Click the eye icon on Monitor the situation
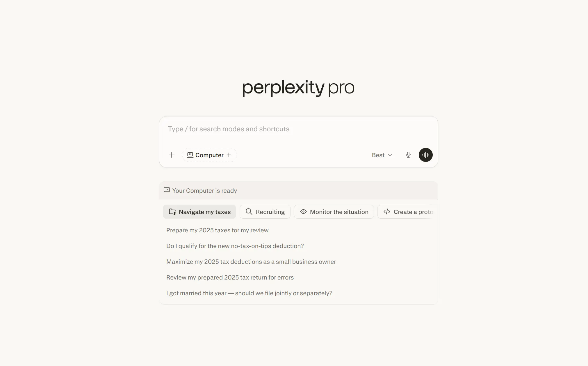The height and width of the screenshot is (366, 588). 303,212
